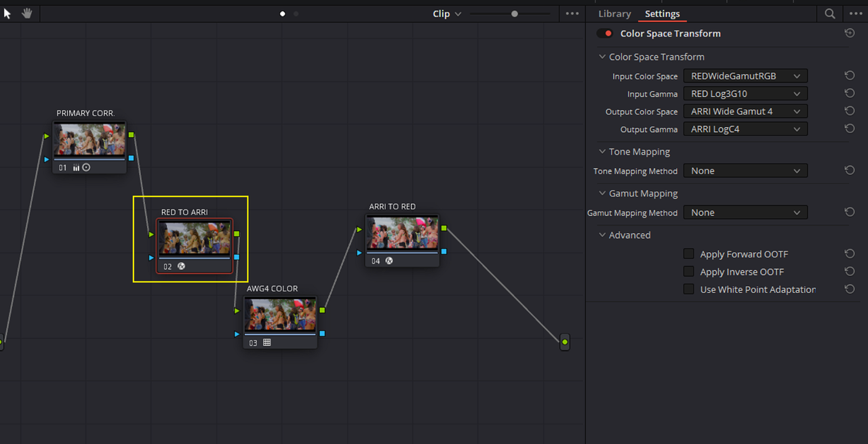Open the Clip mode dropdown

tap(447, 14)
